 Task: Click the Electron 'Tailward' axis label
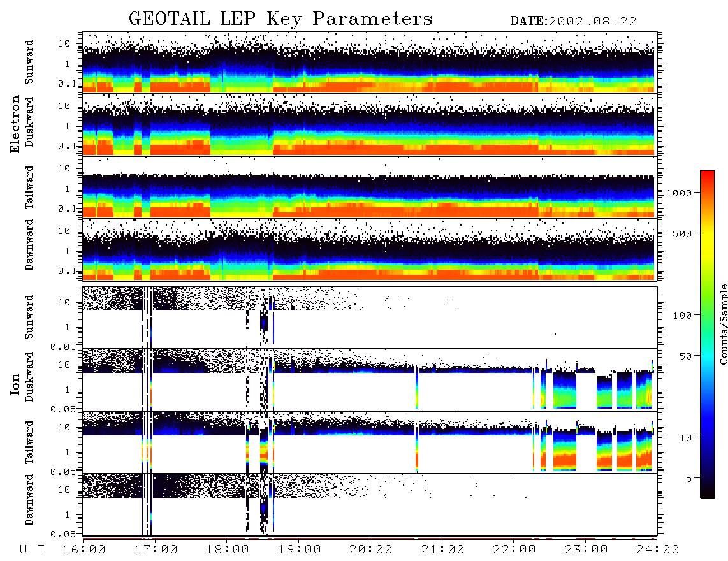tap(29, 187)
